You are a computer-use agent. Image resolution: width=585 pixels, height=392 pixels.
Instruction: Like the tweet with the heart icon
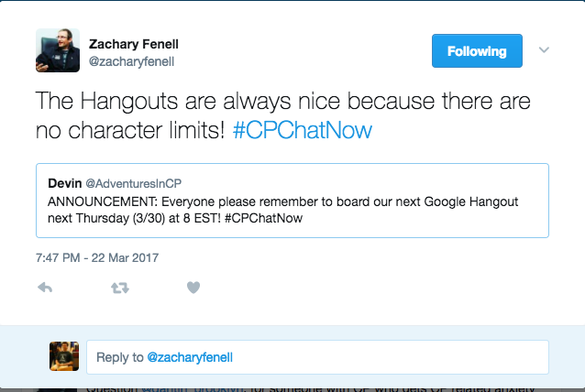[x=193, y=288]
